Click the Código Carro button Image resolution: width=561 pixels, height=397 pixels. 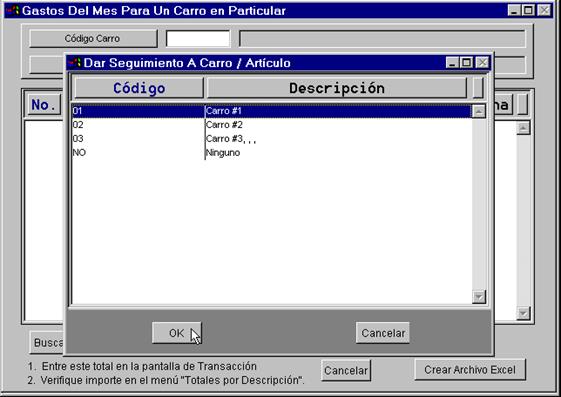click(x=93, y=38)
